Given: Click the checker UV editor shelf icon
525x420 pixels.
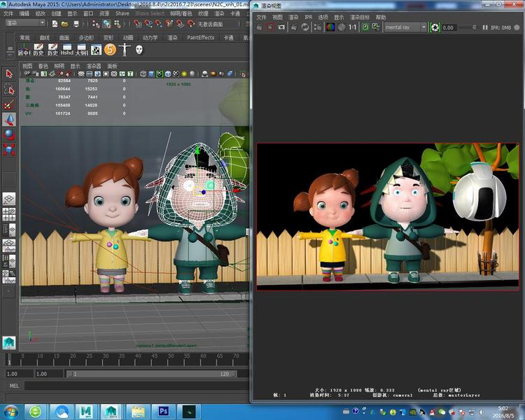Looking at the screenshot, I should coord(96,50).
